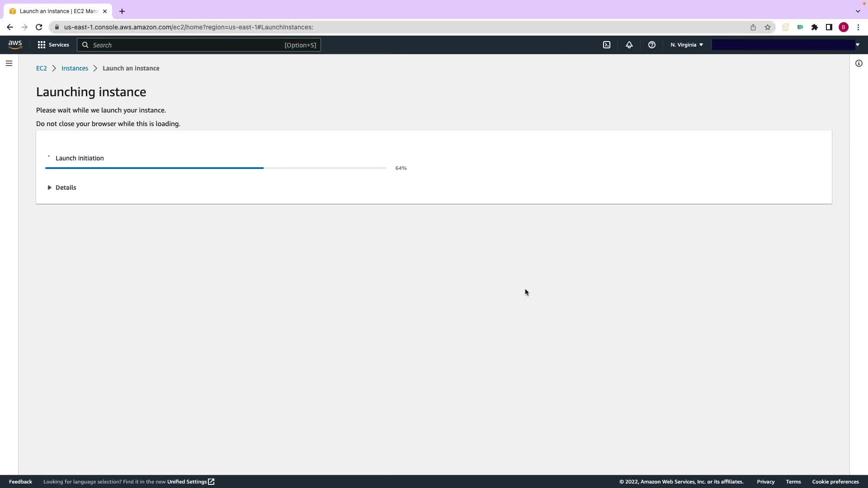The image size is (868, 488).
Task: Go to EC2 breadcrumb link
Action: [41, 68]
